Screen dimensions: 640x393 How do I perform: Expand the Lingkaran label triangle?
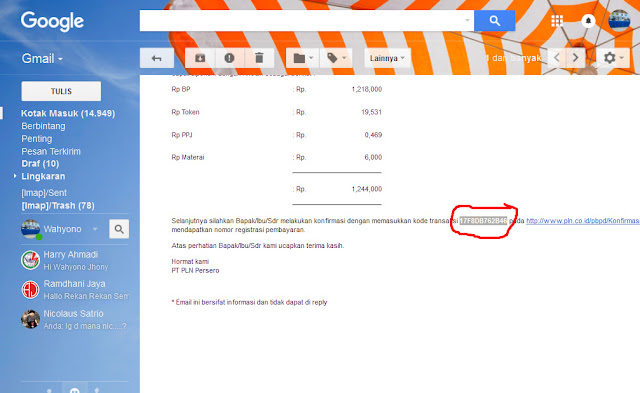(x=15, y=176)
